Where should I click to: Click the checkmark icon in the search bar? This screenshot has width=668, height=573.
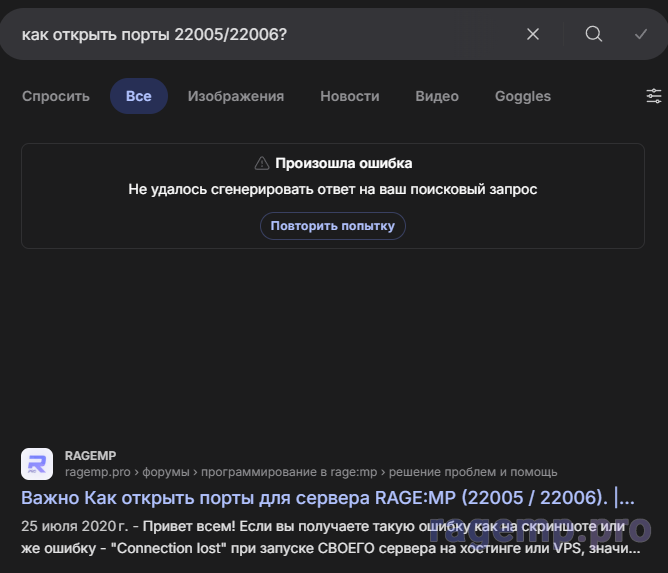click(x=641, y=34)
